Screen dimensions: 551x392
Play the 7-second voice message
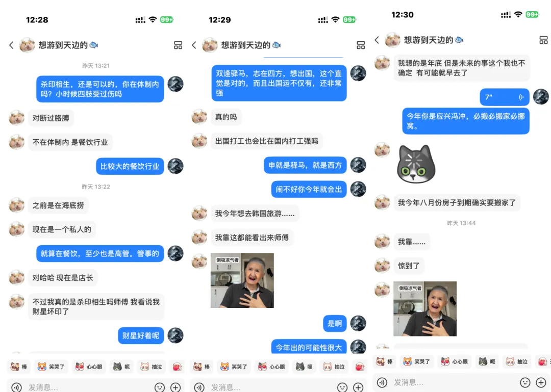504,97
